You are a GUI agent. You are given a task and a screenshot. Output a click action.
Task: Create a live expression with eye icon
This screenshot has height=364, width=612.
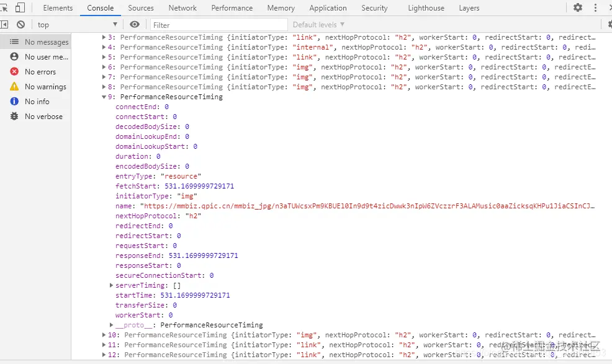click(x=135, y=25)
